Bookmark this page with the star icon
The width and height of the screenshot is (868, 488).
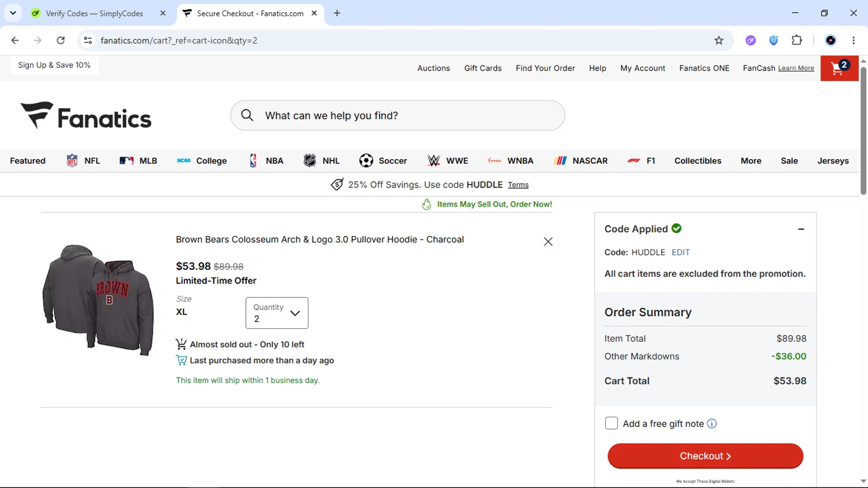click(719, 41)
